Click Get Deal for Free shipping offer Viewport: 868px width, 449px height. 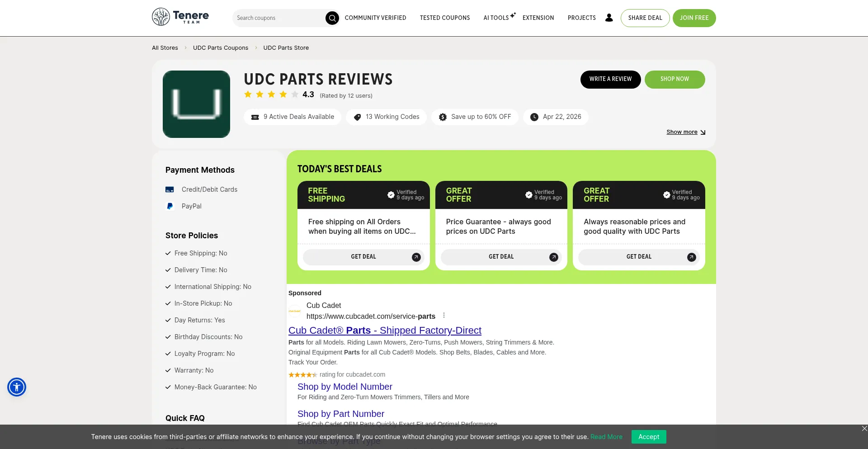(x=363, y=257)
